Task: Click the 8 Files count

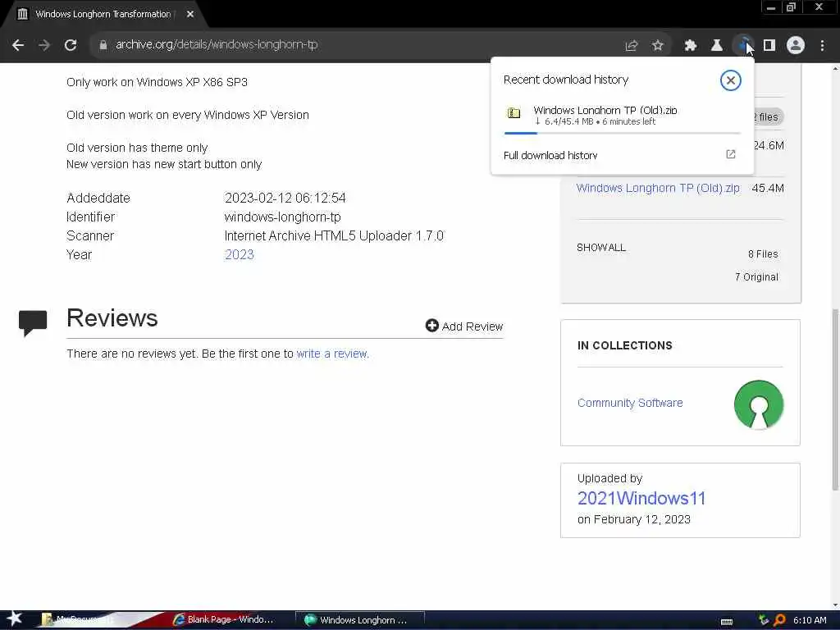Action: click(x=763, y=254)
